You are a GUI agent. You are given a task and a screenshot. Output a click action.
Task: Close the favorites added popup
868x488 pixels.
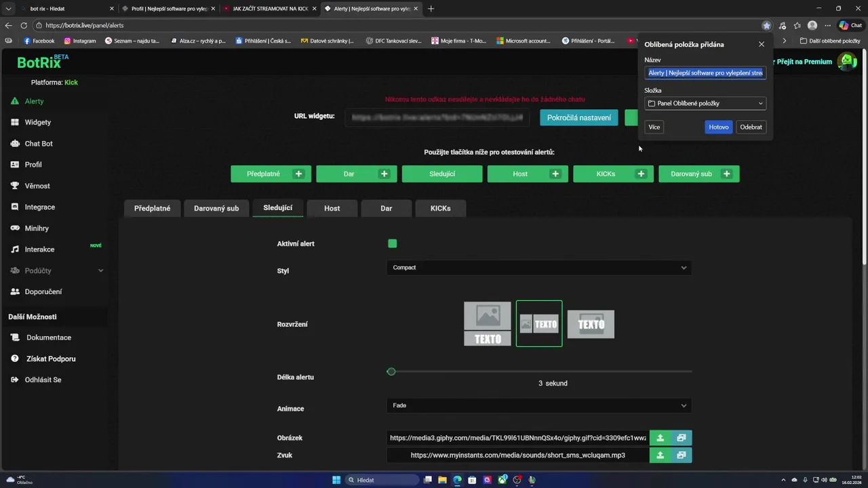point(761,44)
